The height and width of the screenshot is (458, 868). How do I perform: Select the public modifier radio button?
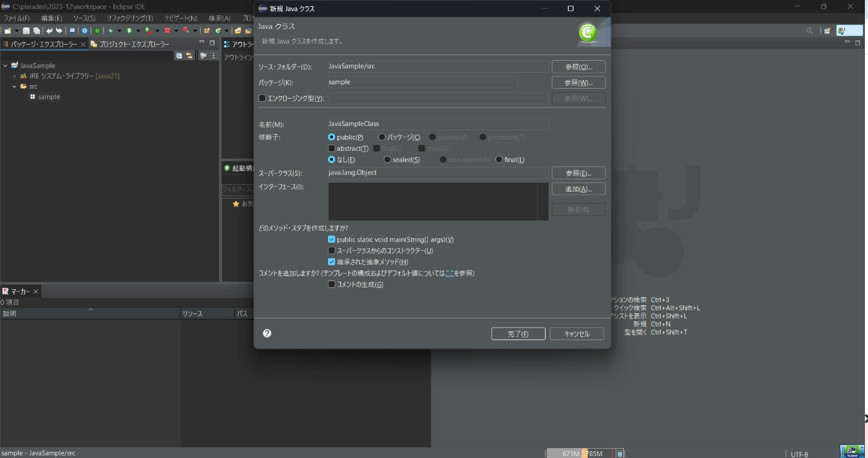point(332,137)
